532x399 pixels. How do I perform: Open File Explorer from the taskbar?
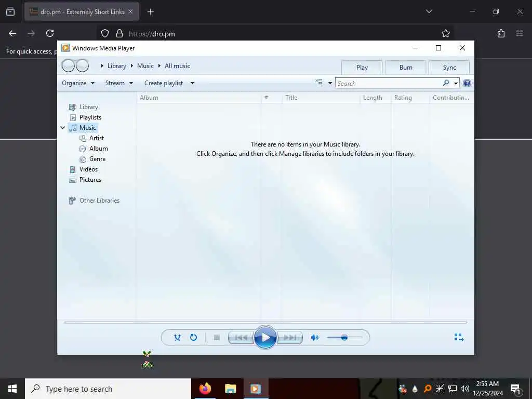[230, 389]
